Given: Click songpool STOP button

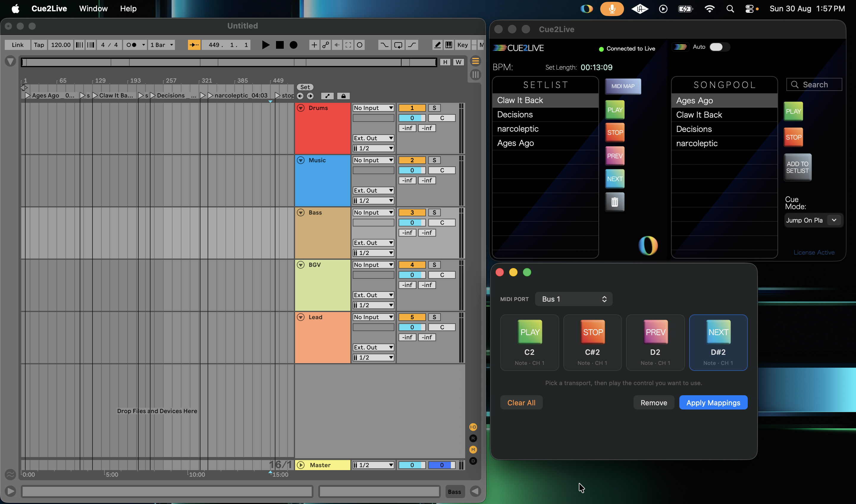Looking at the screenshot, I should 793,137.
